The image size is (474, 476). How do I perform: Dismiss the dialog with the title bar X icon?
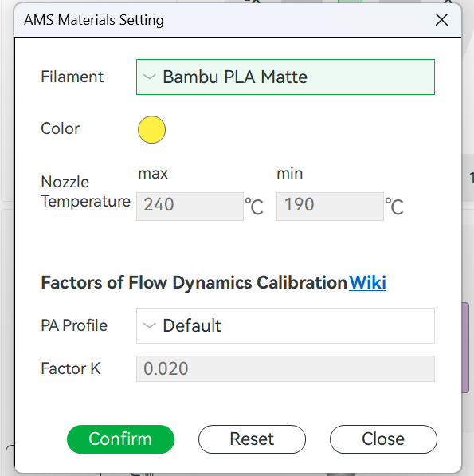point(441,20)
